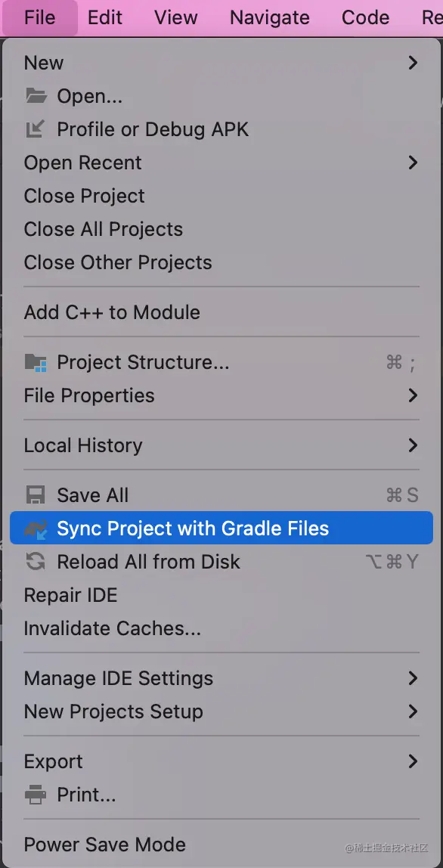Expand the Local History submenu arrow
The image size is (443, 868).
413,445
